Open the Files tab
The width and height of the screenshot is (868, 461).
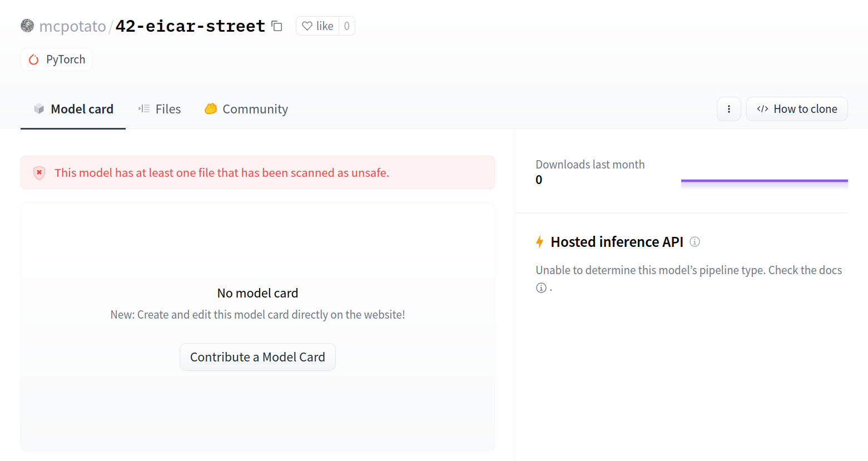tap(160, 109)
